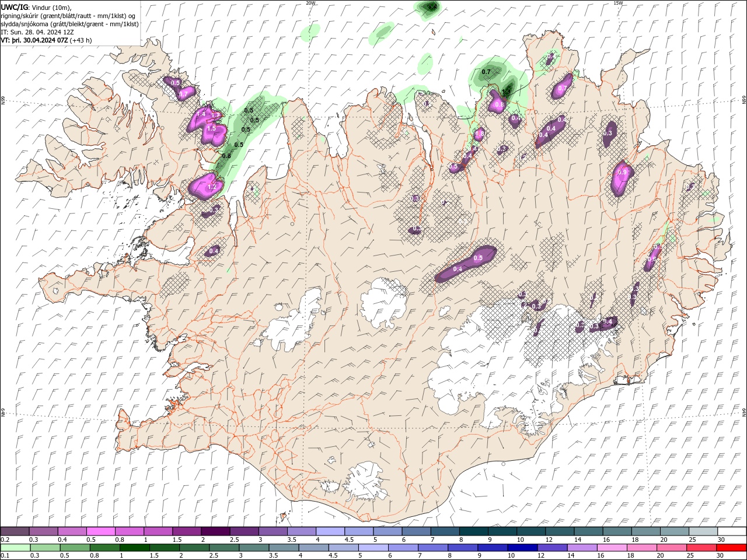The height and width of the screenshot is (560, 747).
Task: Select the darkest purple 2 mm snow swatch
Action: coord(215,531)
